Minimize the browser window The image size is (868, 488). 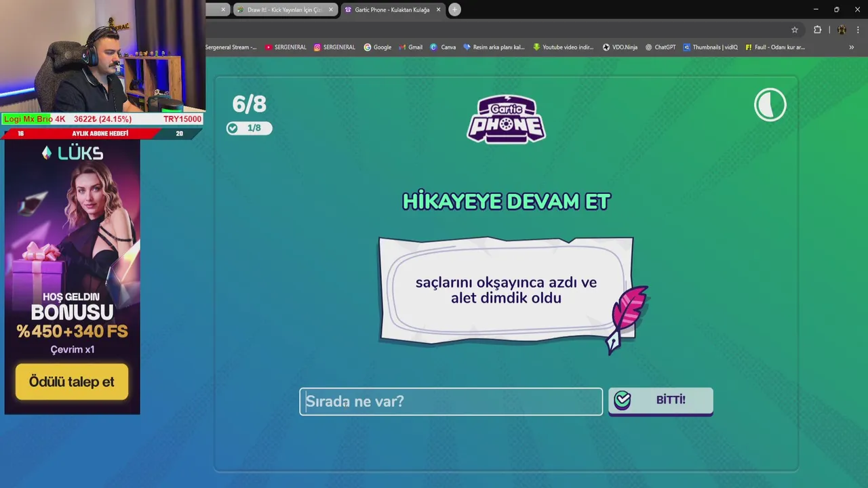[x=816, y=9]
